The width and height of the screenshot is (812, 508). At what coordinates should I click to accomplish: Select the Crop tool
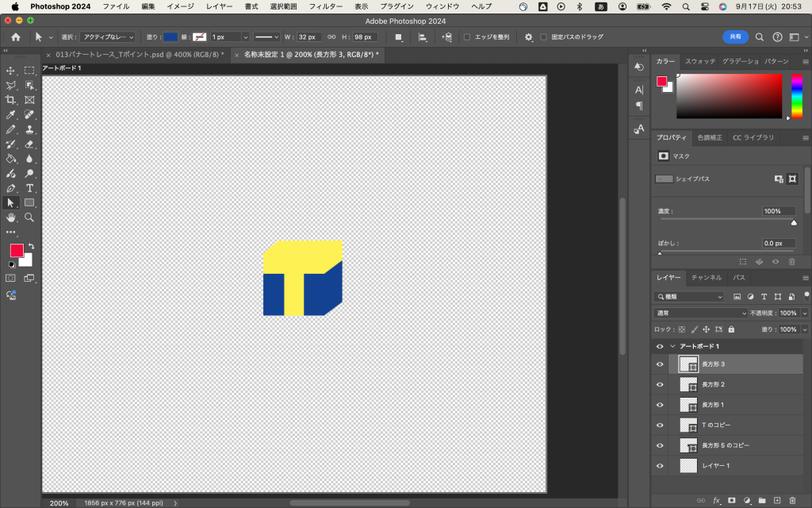click(11, 100)
